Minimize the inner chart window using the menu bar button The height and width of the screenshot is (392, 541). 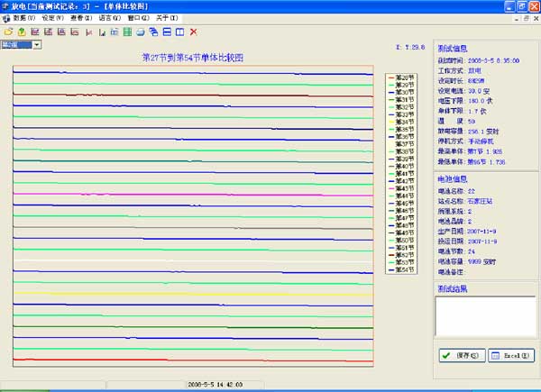click(x=517, y=19)
